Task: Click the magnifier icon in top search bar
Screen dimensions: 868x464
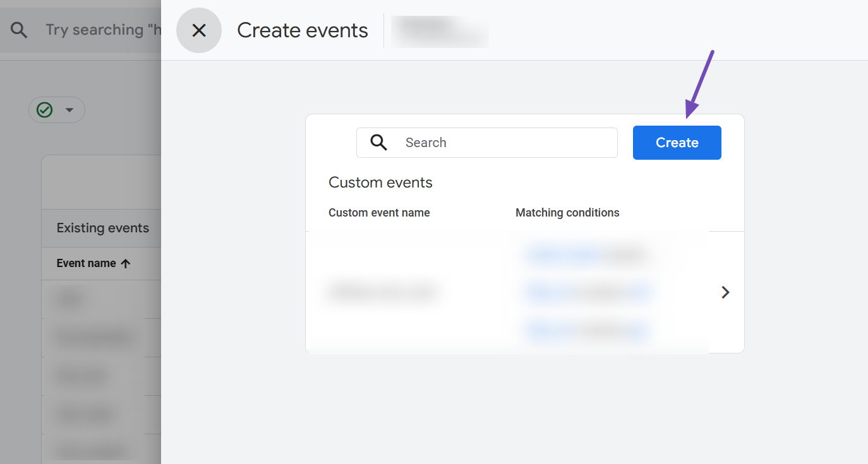Action: [19, 30]
